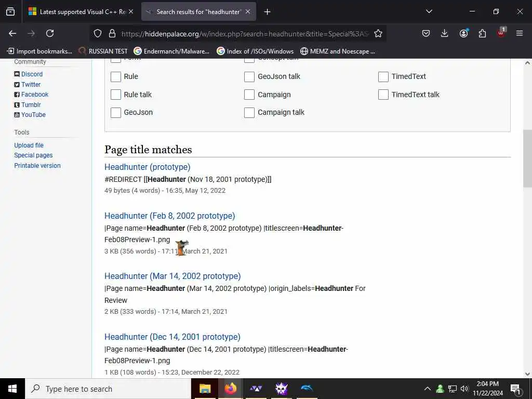This screenshot has height=399, width=532.
Task: Bookmark this page with the star
Action: 378,33
